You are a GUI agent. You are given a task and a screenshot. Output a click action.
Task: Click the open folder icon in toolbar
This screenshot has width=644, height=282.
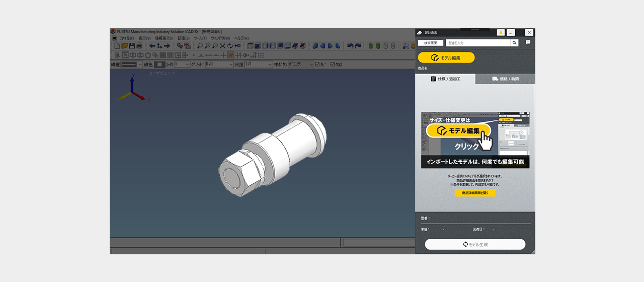[124, 46]
